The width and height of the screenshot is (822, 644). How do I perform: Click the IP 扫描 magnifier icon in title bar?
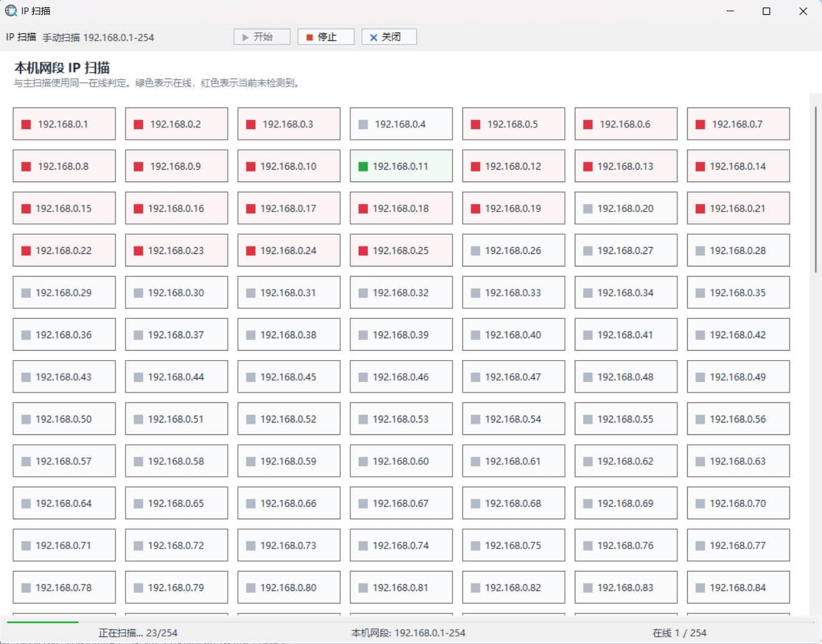pyautogui.click(x=11, y=11)
